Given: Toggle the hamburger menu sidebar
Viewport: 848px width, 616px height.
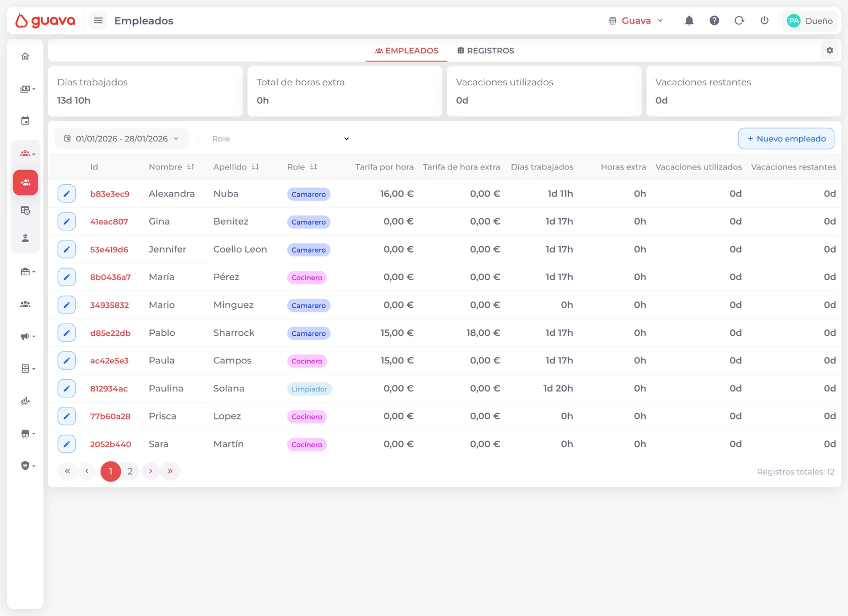Looking at the screenshot, I should tap(98, 21).
